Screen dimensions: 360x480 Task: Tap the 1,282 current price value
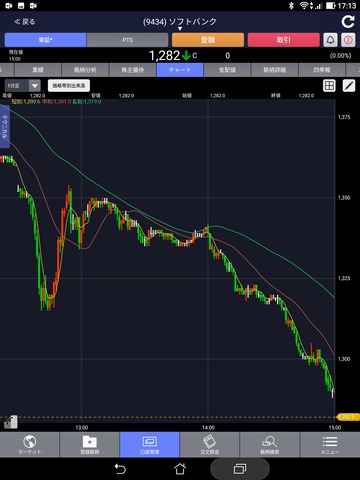click(165, 56)
